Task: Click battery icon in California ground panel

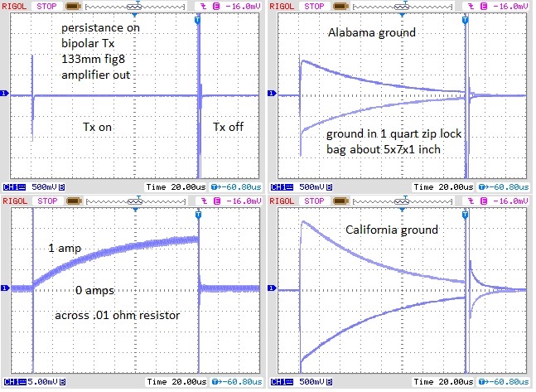Action: [340, 201]
